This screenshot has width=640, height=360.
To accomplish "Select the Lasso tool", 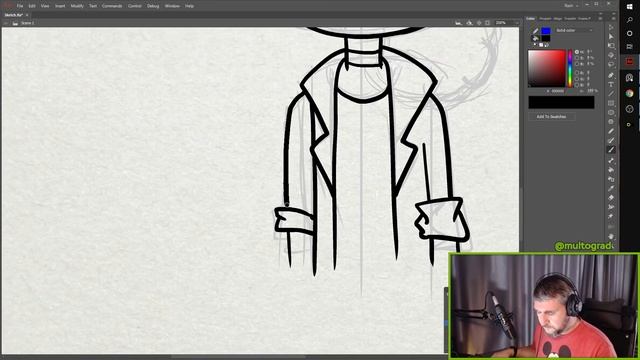I will (x=611, y=64).
